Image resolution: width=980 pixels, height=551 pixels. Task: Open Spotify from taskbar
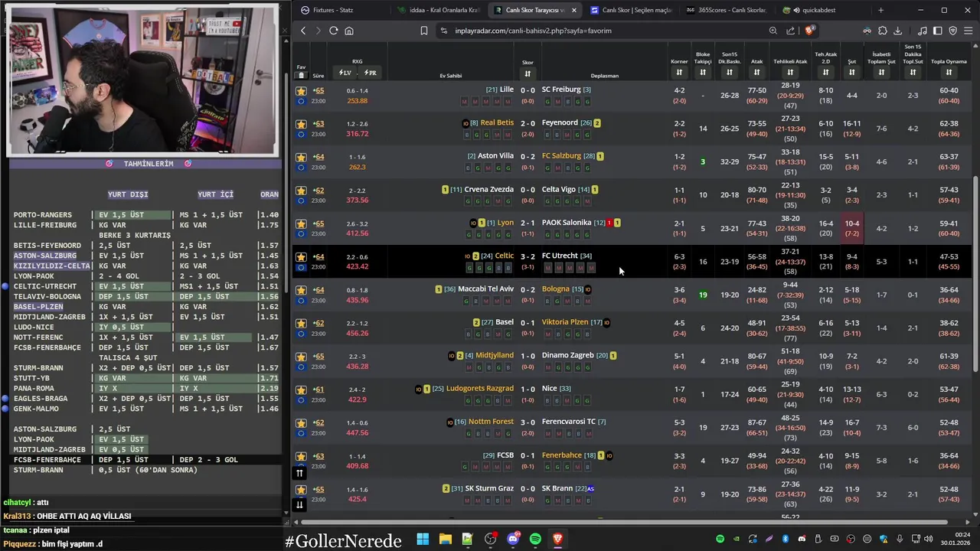(x=535, y=539)
